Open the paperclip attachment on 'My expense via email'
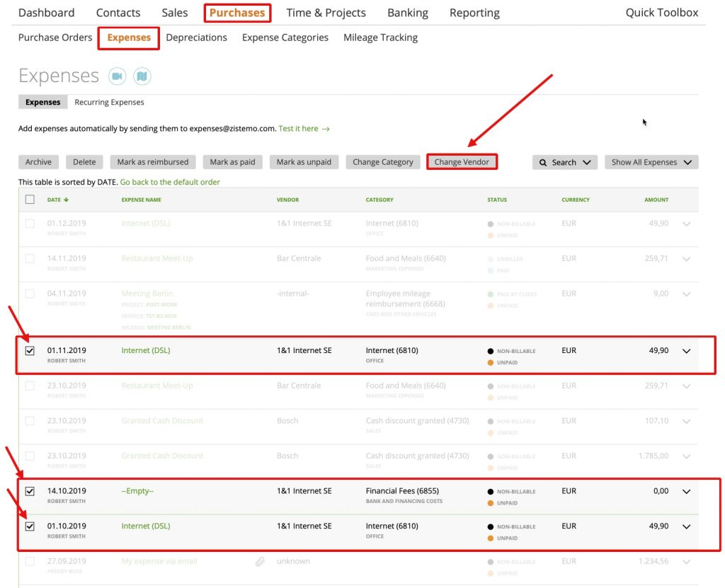The width and height of the screenshot is (725, 588). (260, 561)
